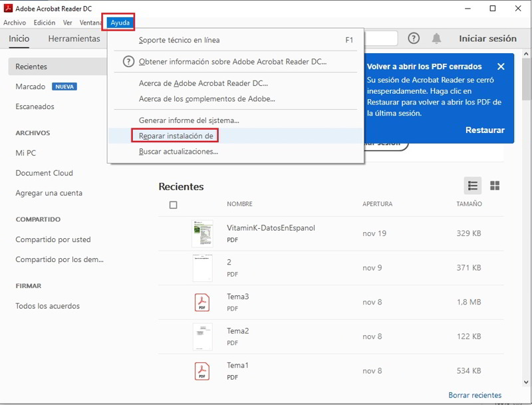Toggle the select-all checkbox in Recientes
The height and width of the screenshot is (405, 532).
(x=174, y=205)
